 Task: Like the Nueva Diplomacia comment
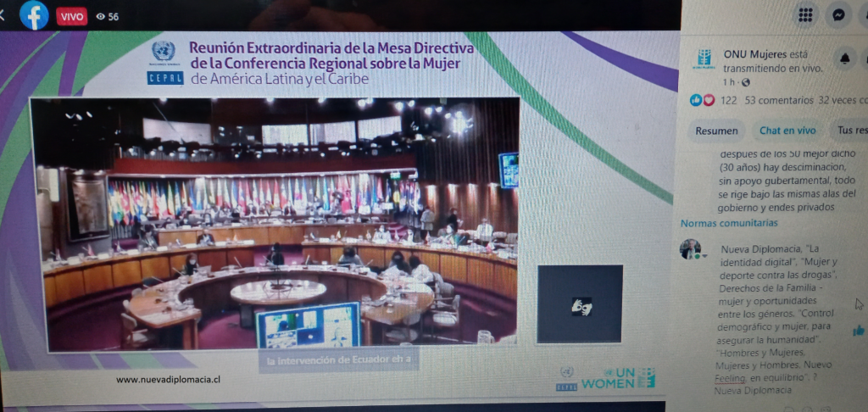tap(859, 331)
